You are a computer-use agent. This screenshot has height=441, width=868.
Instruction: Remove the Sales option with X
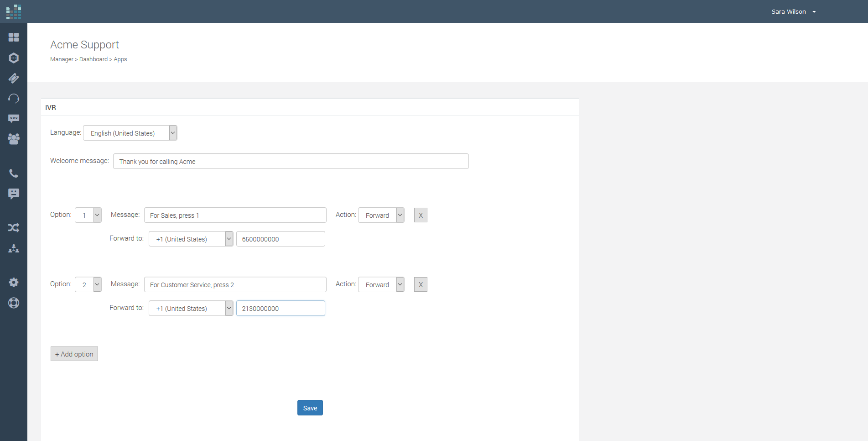tap(421, 215)
